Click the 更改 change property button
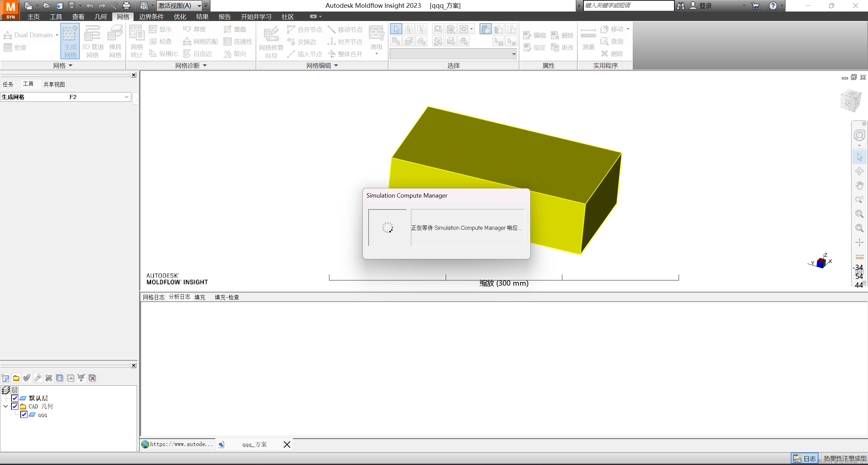This screenshot has width=868, height=465. pos(563,47)
